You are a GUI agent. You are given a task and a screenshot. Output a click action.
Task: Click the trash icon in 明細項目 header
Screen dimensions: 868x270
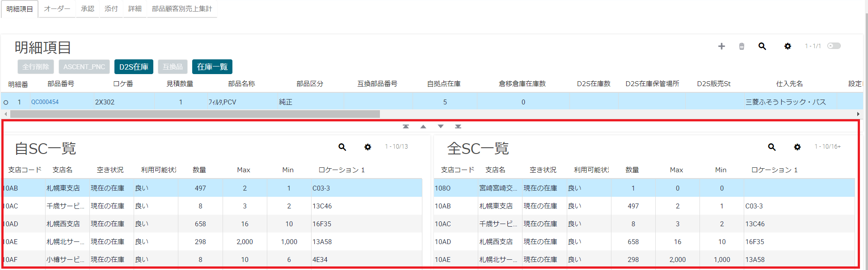tap(742, 46)
